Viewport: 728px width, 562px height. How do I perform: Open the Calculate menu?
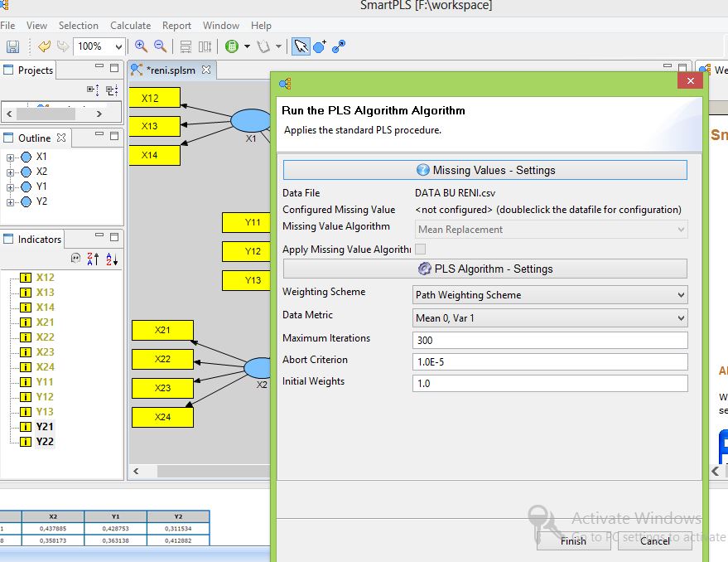pos(130,25)
